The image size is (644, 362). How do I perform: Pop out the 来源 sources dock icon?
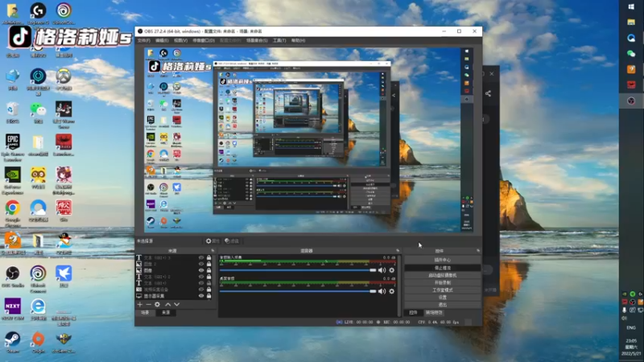click(213, 250)
